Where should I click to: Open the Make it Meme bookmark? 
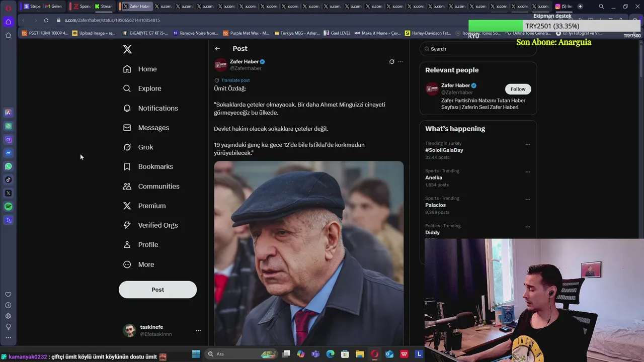pyautogui.click(x=377, y=33)
